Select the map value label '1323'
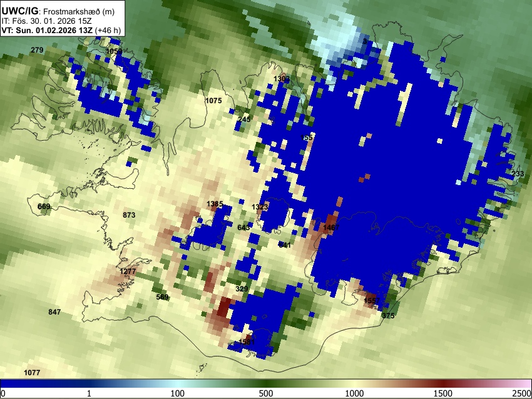The height and width of the screenshot is (399, 532). point(260,207)
